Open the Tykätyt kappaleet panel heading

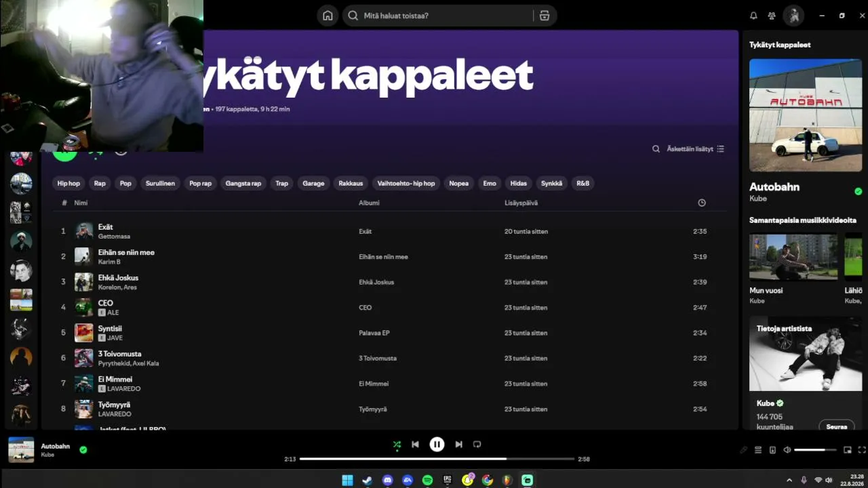pyautogui.click(x=780, y=45)
